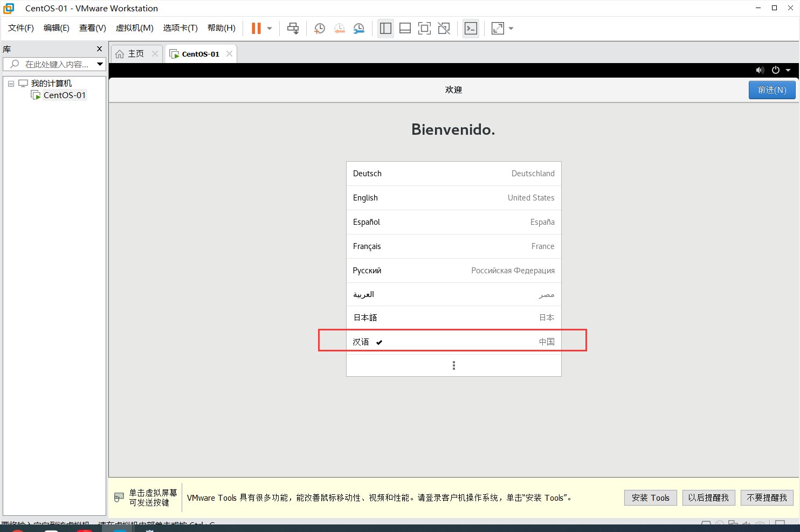The width and height of the screenshot is (800, 532).
Task: Close the 主页 tab
Action: (155, 53)
